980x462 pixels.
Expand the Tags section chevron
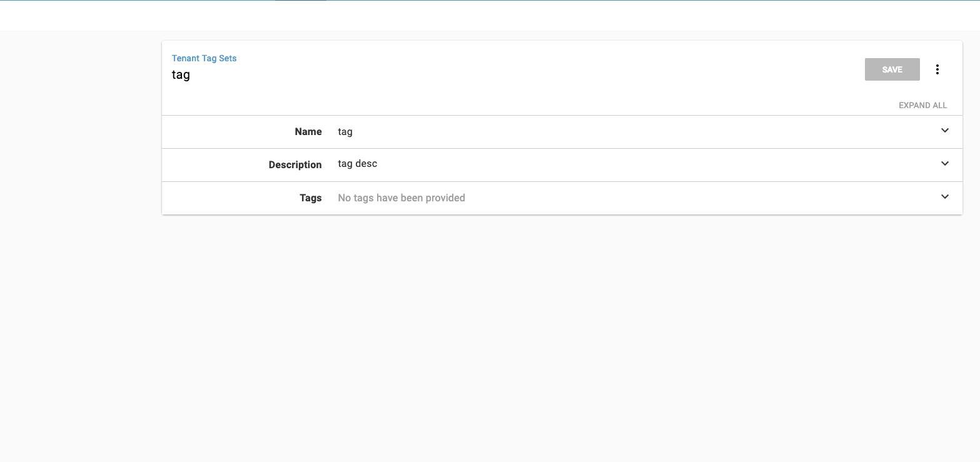coord(945,197)
